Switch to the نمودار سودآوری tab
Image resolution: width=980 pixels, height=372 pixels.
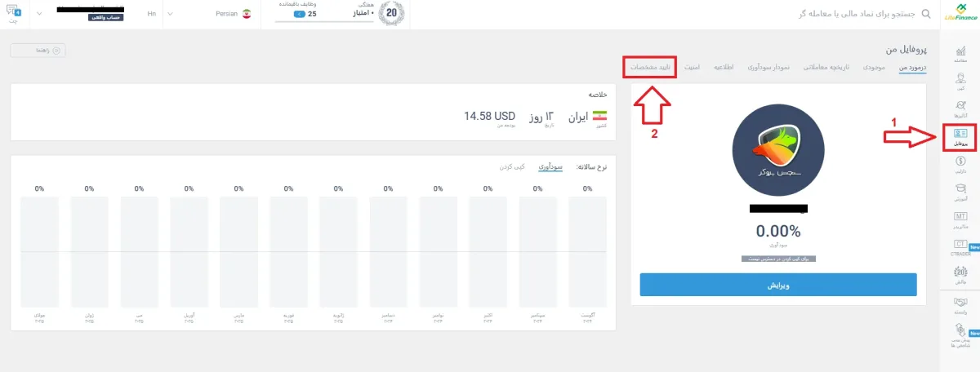(767, 66)
